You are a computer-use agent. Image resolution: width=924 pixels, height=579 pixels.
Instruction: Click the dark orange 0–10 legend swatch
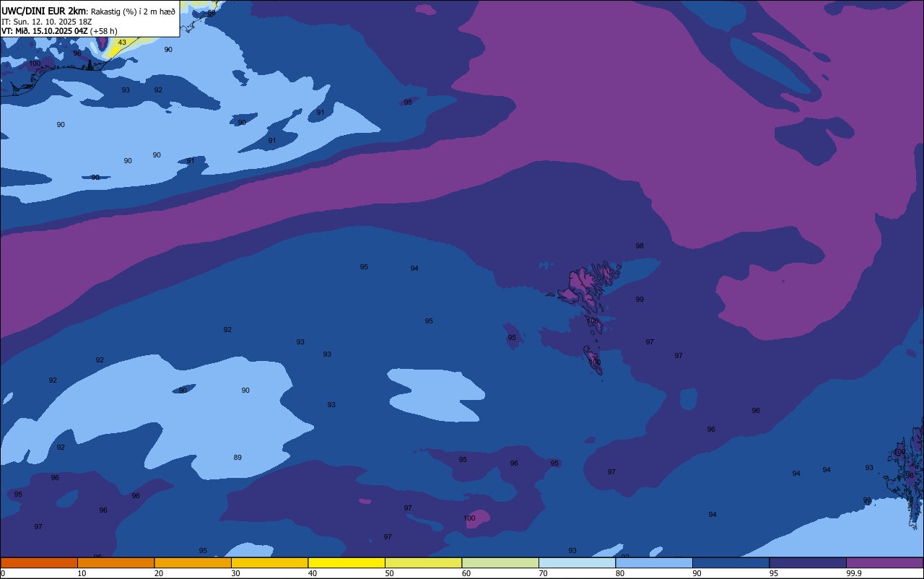(39, 562)
